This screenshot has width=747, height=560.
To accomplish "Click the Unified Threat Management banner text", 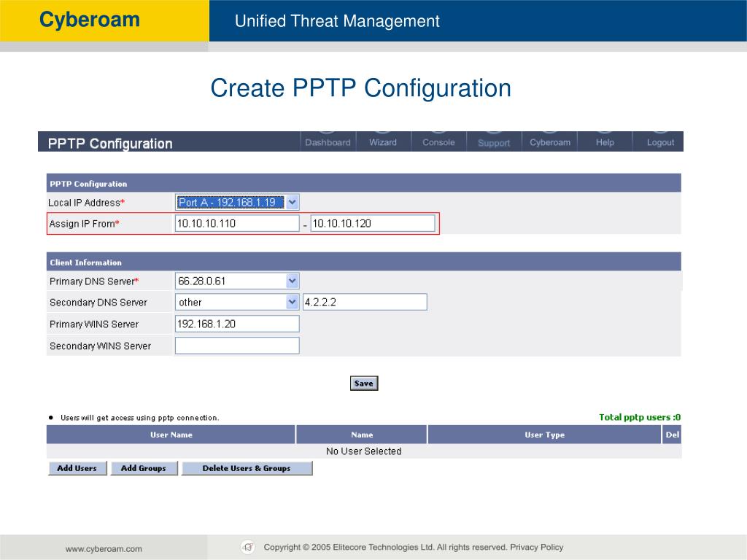I will click(x=337, y=21).
